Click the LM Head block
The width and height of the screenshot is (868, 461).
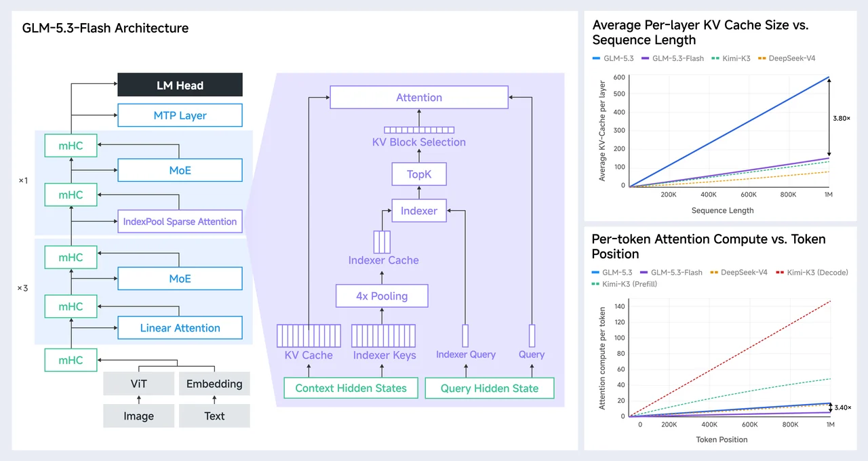click(x=180, y=85)
